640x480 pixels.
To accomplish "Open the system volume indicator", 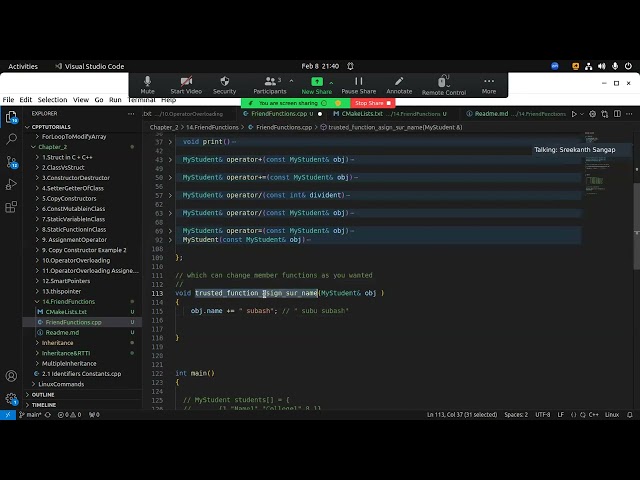I will coord(602,66).
